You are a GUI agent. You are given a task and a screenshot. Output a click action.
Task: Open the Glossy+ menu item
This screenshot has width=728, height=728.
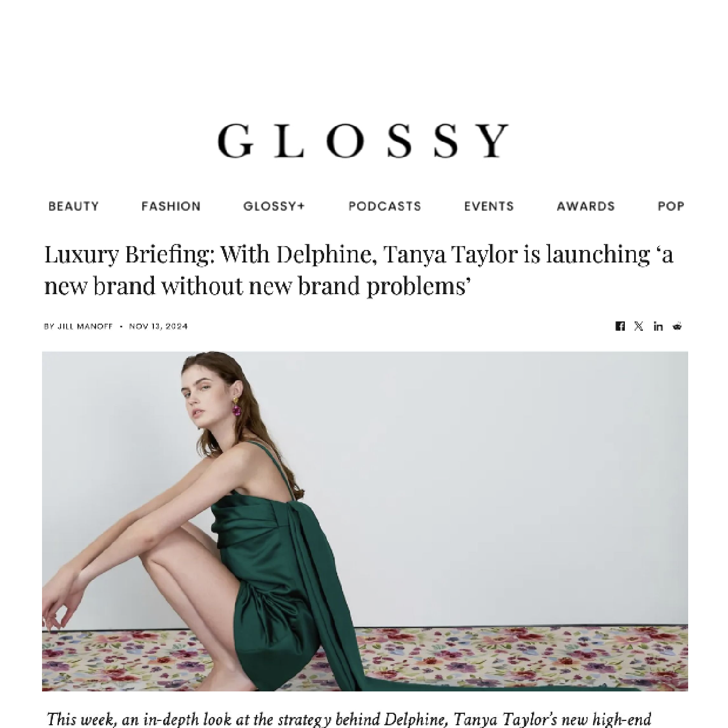tap(274, 206)
